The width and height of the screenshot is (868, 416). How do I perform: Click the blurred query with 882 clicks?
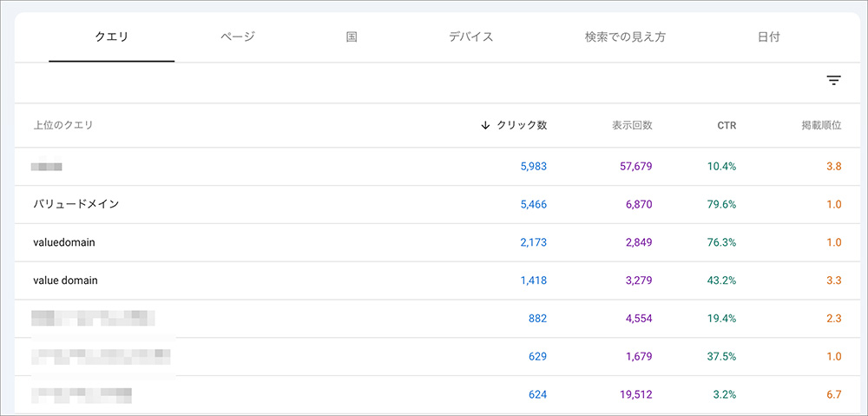coord(93,318)
